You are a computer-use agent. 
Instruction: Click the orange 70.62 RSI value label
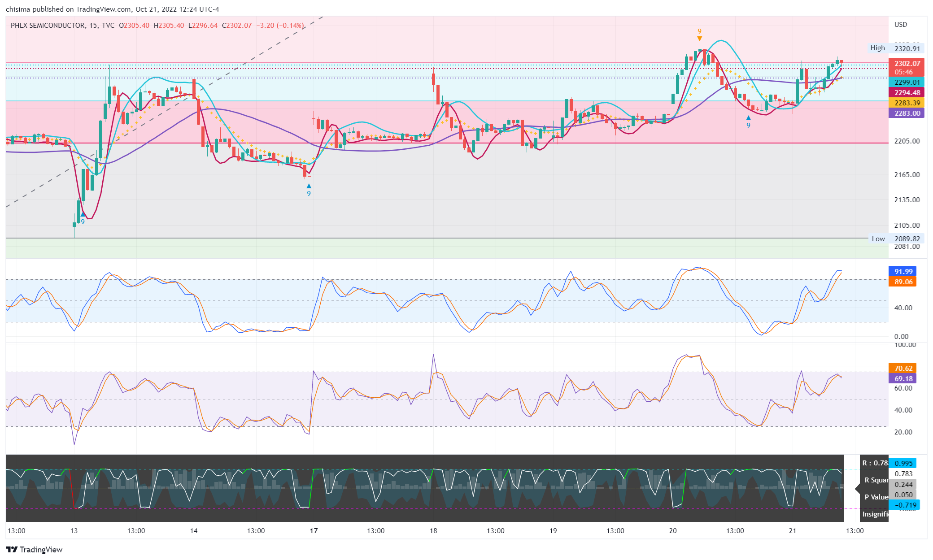903,368
